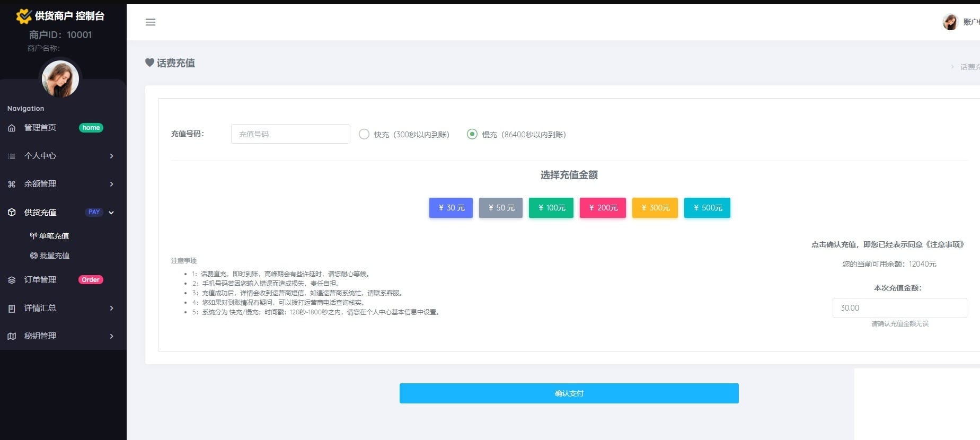Expand the 余额管理 submenu arrow
Screen dimensions: 980x440
tap(111, 184)
